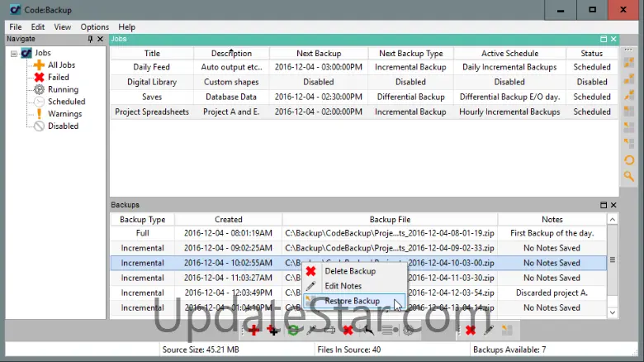Click 'Backups Available: 7' in the status bar
Viewport: 644px width, 362px height.
(x=509, y=350)
